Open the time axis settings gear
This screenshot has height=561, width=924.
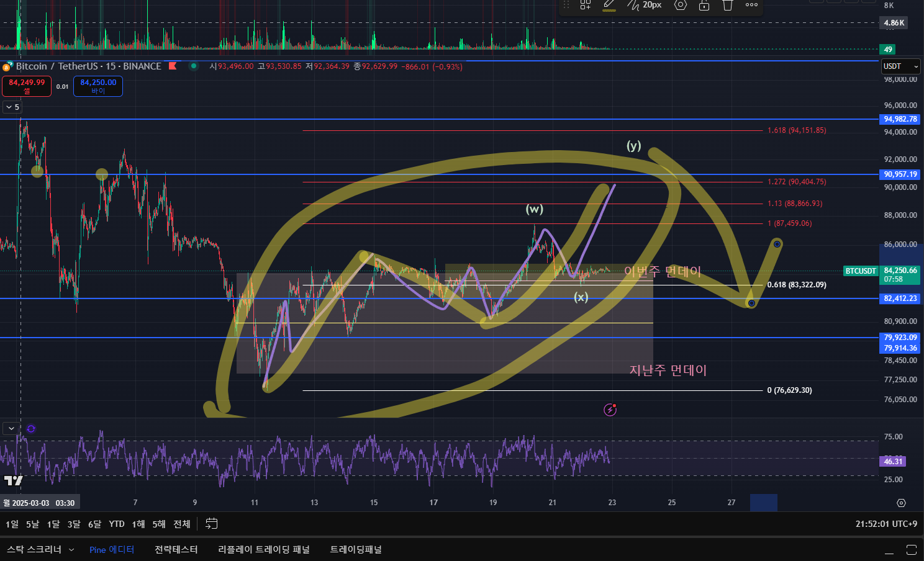[x=901, y=503]
